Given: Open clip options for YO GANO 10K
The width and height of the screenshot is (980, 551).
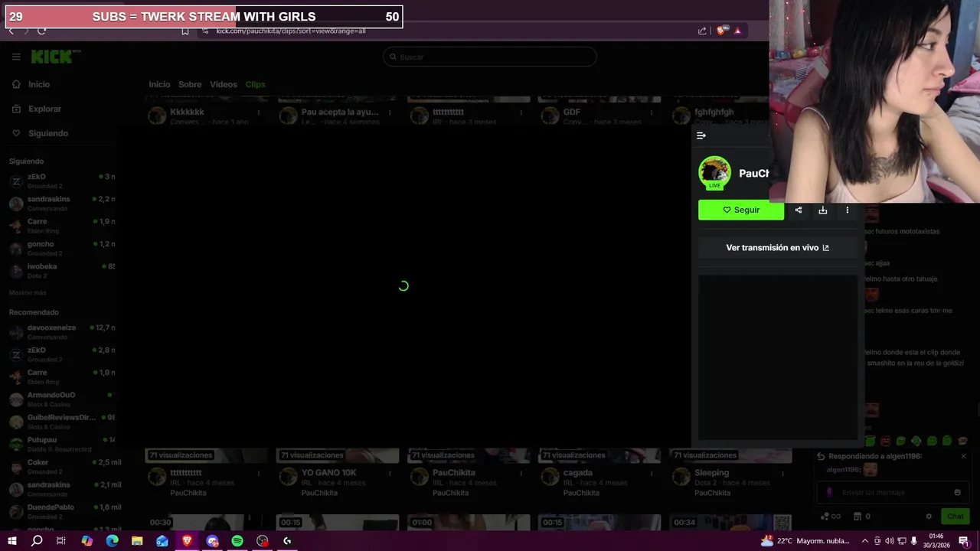Looking at the screenshot, I should point(390,474).
